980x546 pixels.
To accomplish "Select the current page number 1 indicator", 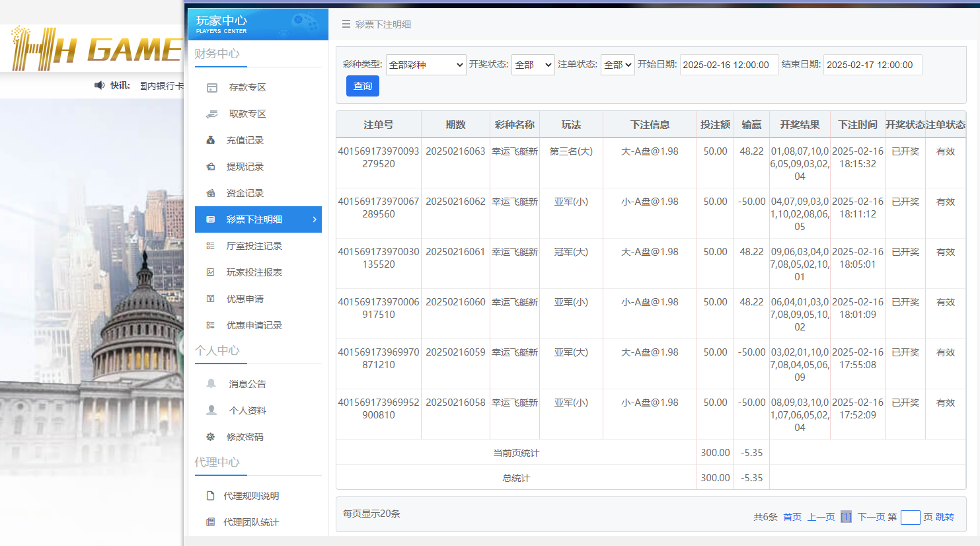I will point(846,516).
